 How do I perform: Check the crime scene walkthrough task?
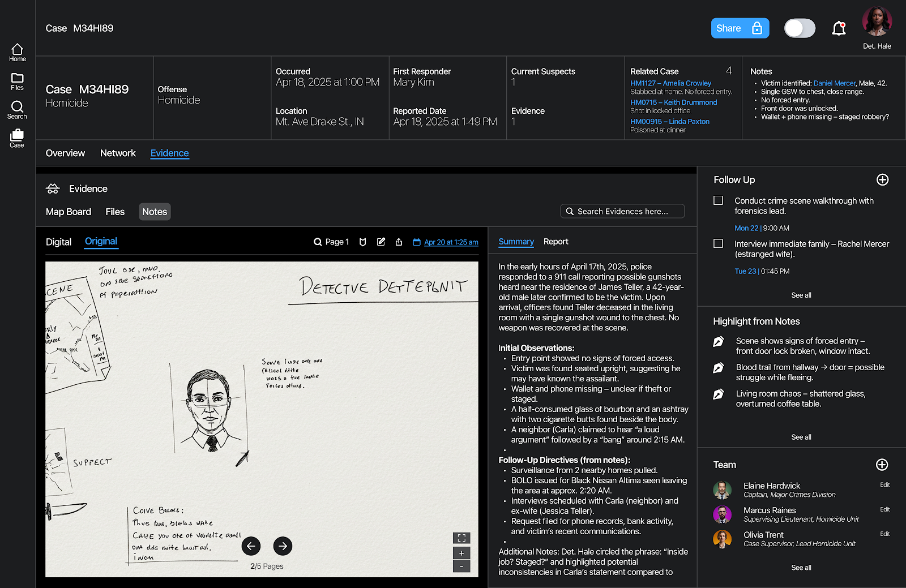click(x=718, y=200)
